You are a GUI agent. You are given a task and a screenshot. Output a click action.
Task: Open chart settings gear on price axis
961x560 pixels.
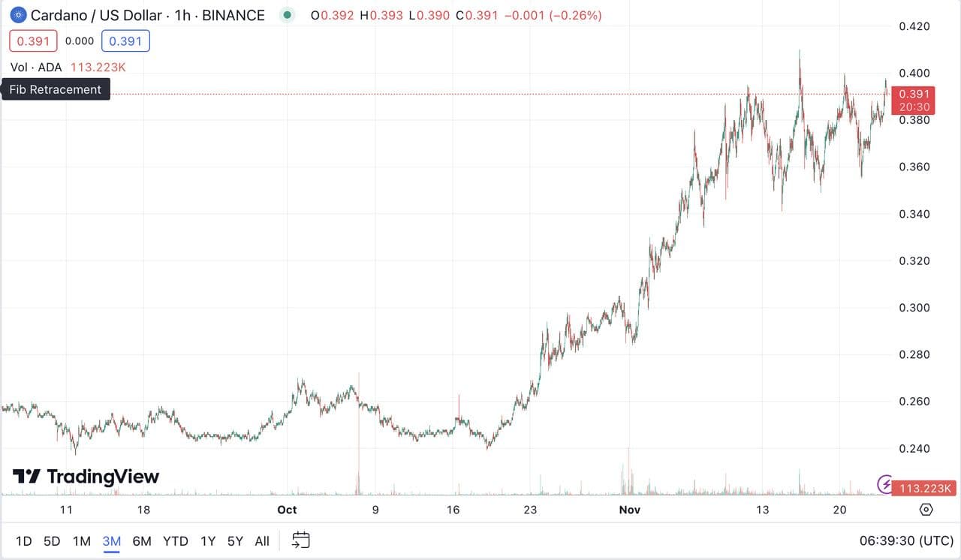926,510
